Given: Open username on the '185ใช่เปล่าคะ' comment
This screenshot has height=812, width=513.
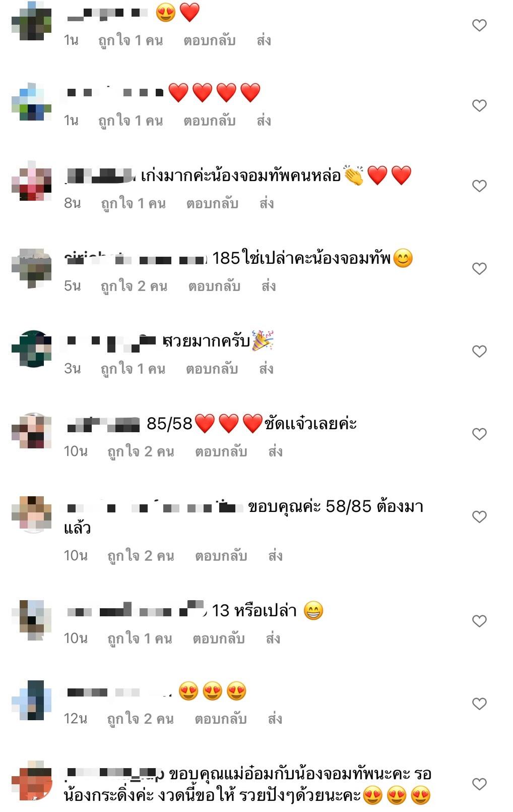Looking at the screenshot, I should coord(136,259).
